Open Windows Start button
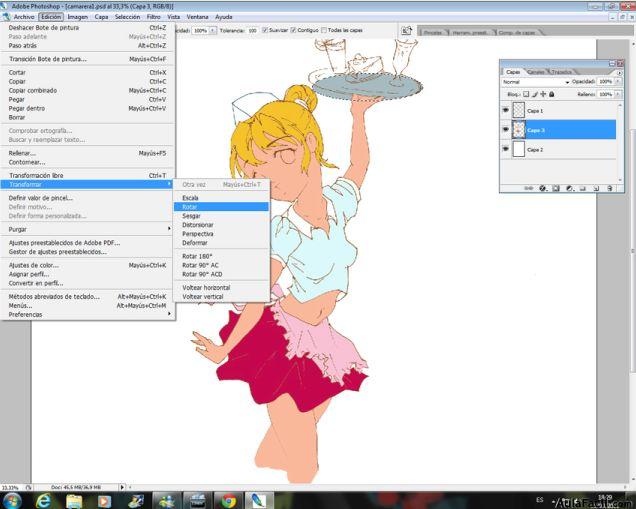The width and height of the screenshot is (636, 509). pyautogui.click(x=12, y=500)
